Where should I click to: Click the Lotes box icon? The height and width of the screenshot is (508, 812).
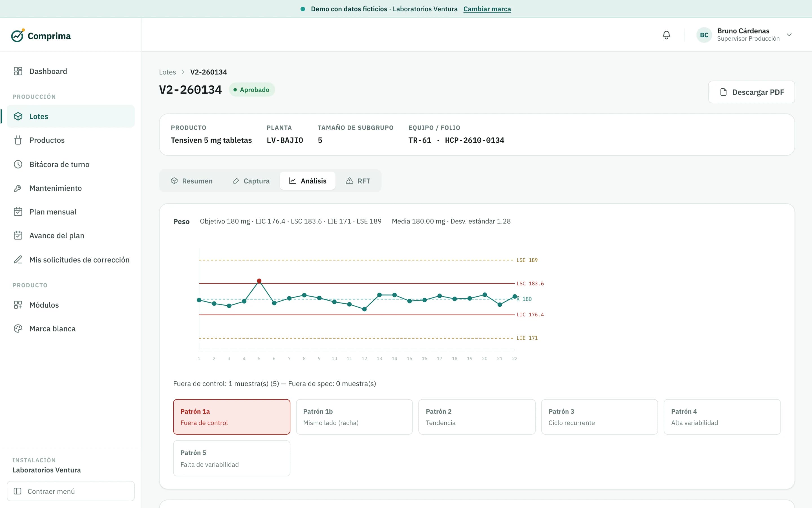point(18,116)
